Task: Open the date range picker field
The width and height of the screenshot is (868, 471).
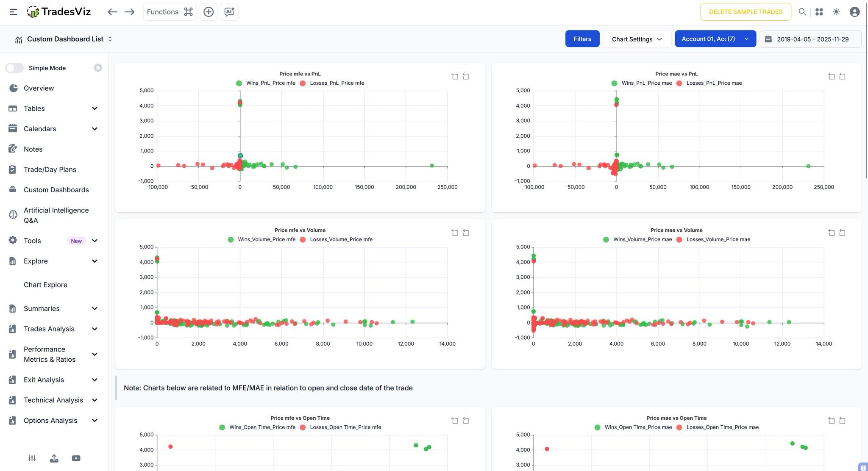Action: [810, 39]
